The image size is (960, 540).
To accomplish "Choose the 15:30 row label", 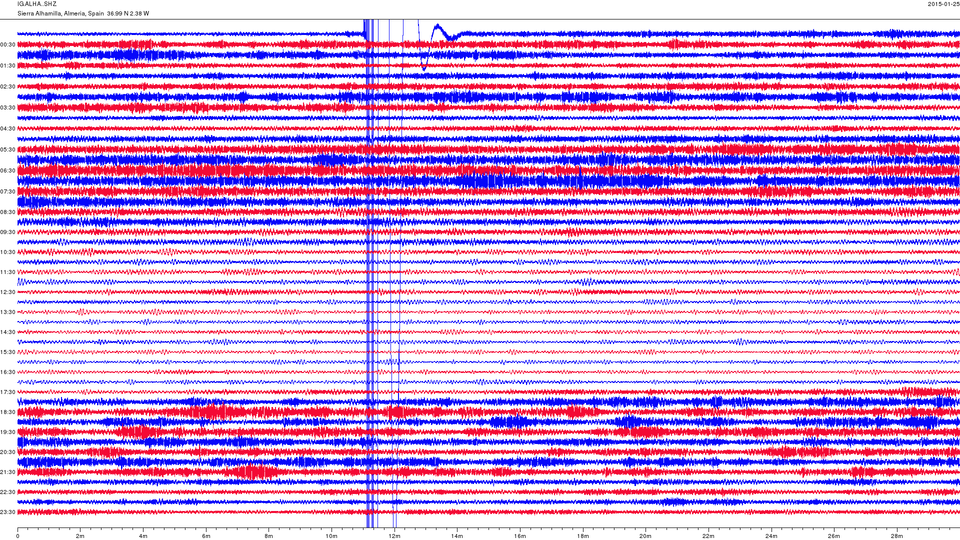I will pos(8,352).
